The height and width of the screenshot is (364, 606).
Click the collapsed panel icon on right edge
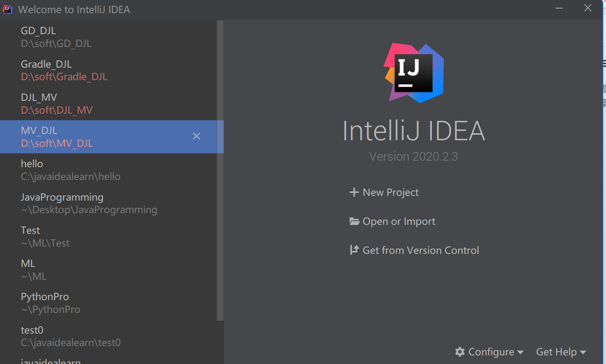(604, 64)
